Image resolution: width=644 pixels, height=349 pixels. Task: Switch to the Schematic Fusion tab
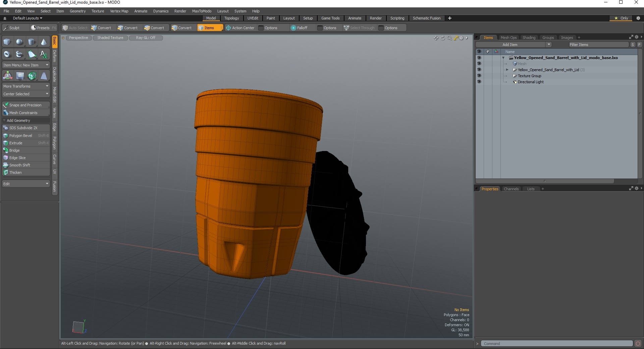click(x=426, y=18)
